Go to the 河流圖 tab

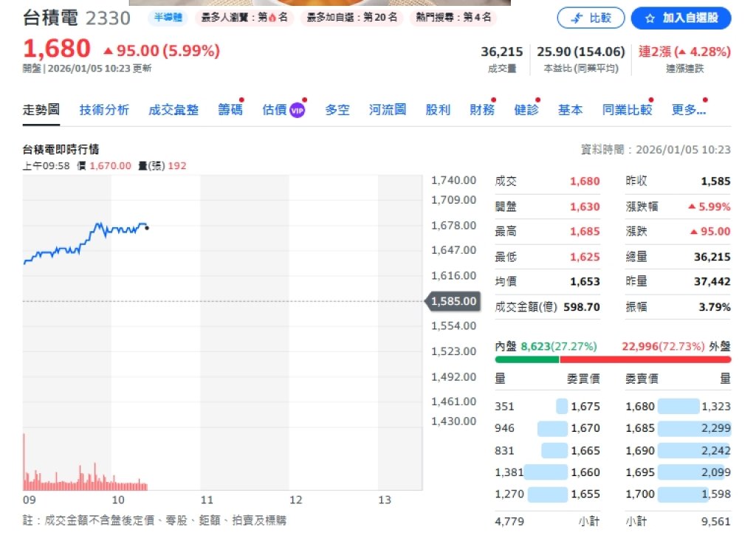pyautogui.click(x=388, y=110)
